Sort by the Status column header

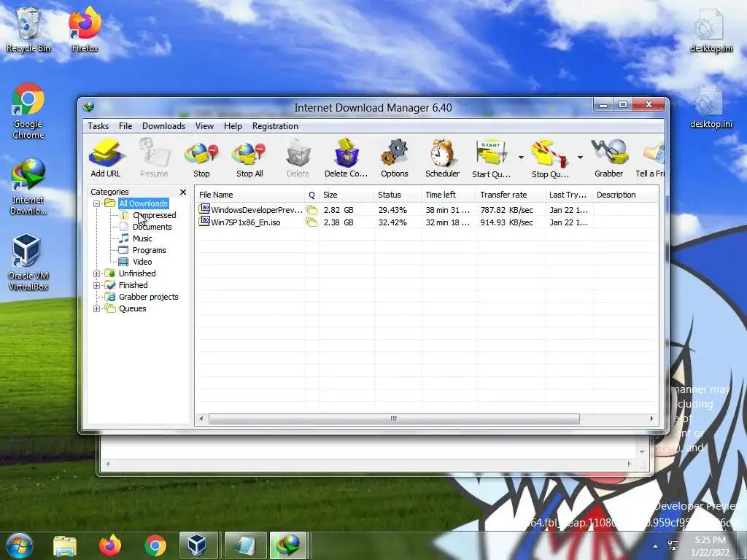coord(398,195)
